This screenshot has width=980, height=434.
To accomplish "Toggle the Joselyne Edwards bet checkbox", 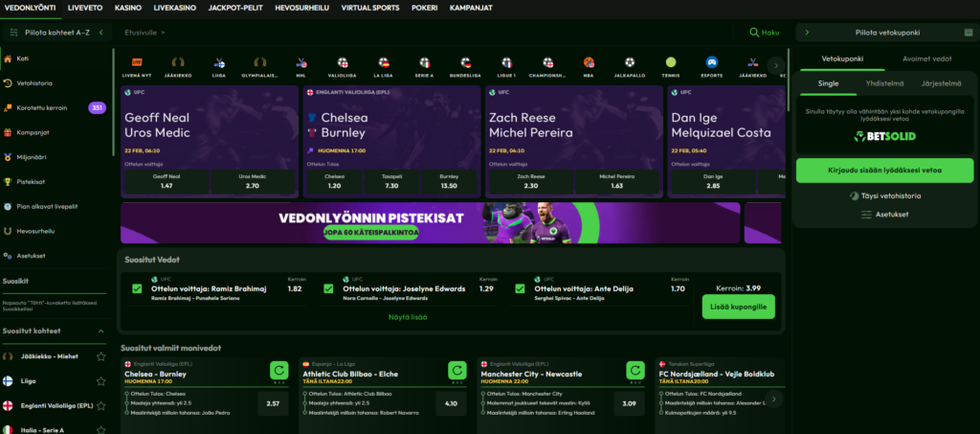I will [328, 289].
